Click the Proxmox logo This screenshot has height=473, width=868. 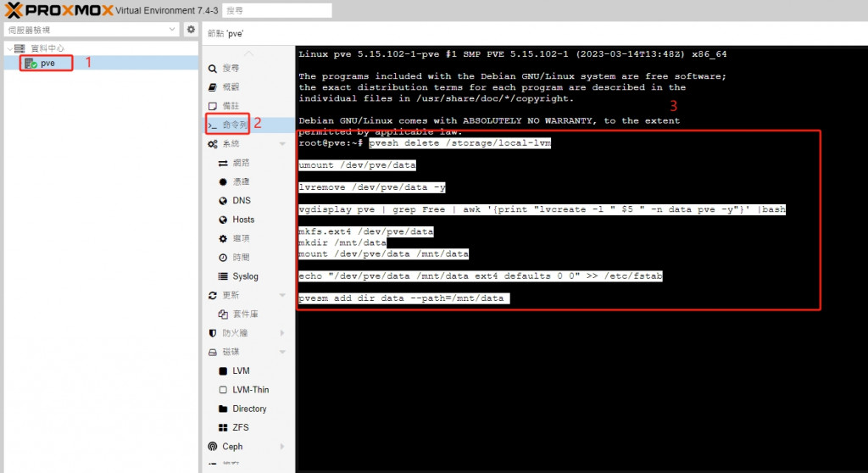(58, 10)
